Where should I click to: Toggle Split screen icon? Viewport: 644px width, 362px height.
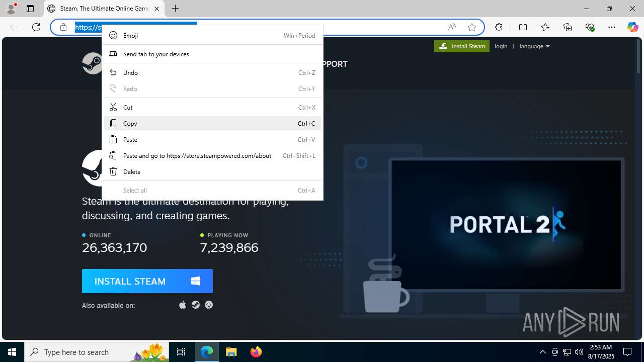[x=523, y=27]
